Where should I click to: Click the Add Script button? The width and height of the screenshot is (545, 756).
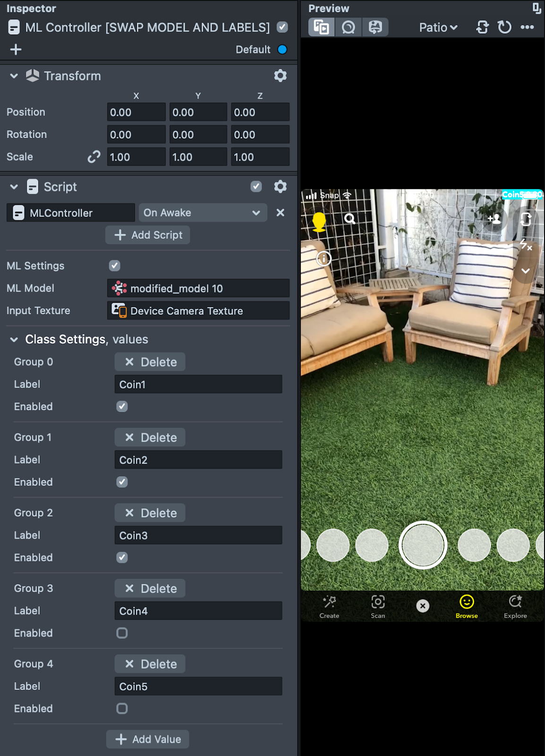(x=148, y=235)
